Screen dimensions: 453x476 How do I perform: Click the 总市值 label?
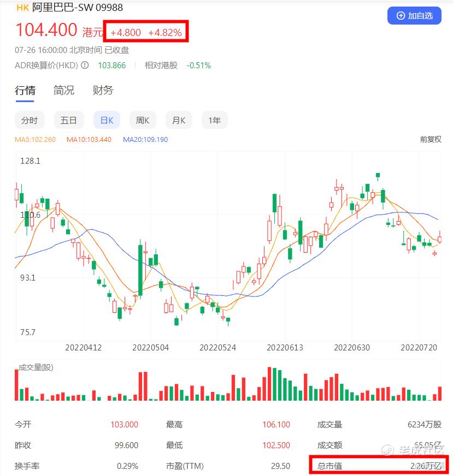coord(330,466)
